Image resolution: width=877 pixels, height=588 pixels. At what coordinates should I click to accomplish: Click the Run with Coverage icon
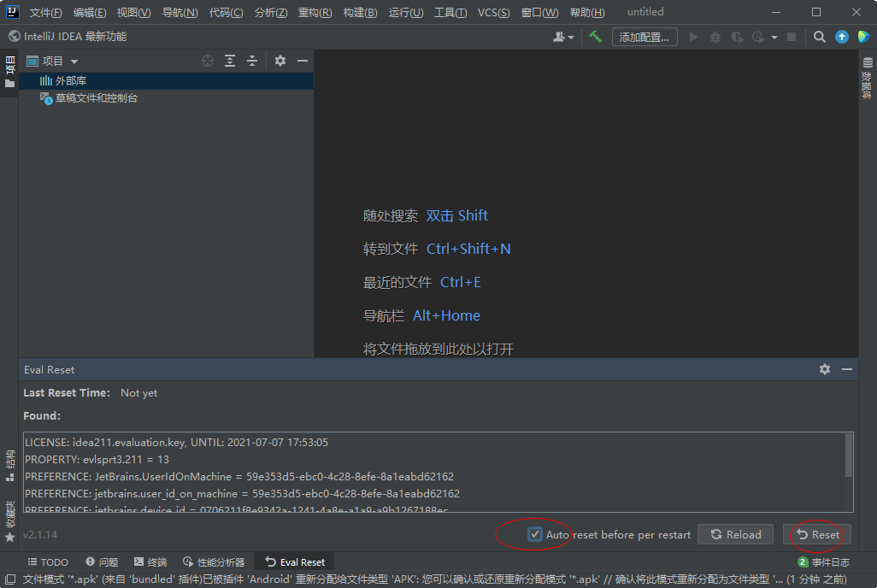pyautogui.click(x=737, y=37)
